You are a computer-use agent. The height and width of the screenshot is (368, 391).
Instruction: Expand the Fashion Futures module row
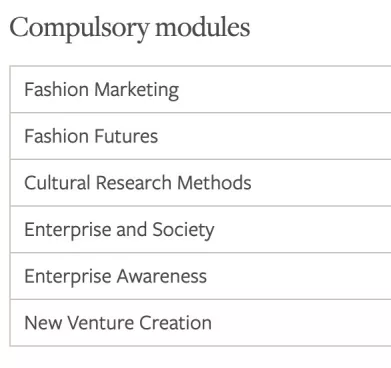pos(201,136)
